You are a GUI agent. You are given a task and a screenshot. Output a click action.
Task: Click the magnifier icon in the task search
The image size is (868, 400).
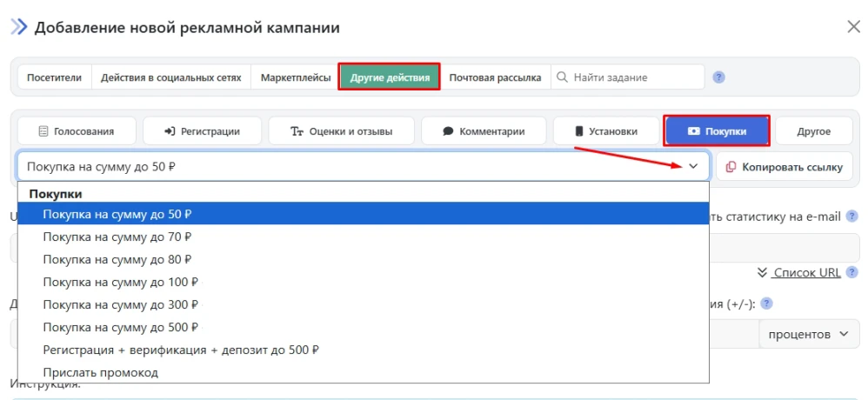coord(562,77)
